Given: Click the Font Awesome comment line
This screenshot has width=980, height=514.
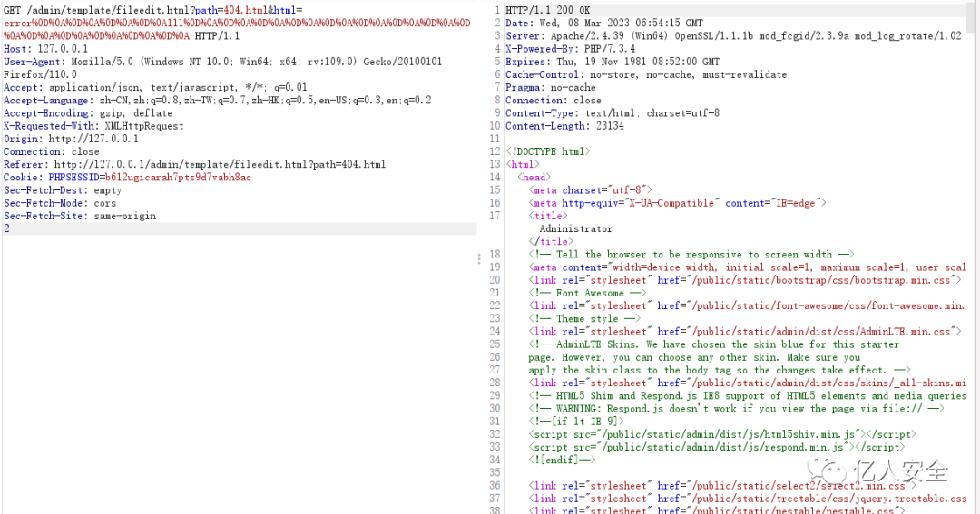Looking at the screenshot, I should coord(587,293).
